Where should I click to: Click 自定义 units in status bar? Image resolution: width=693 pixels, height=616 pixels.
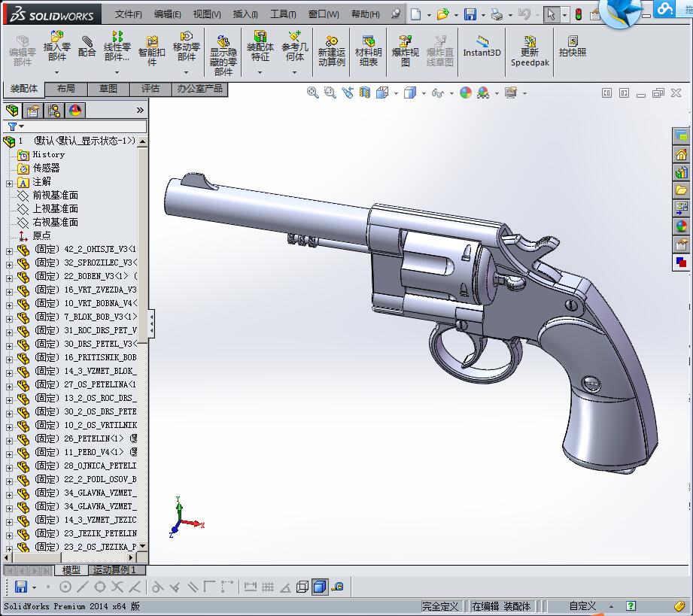pos(582,606)
